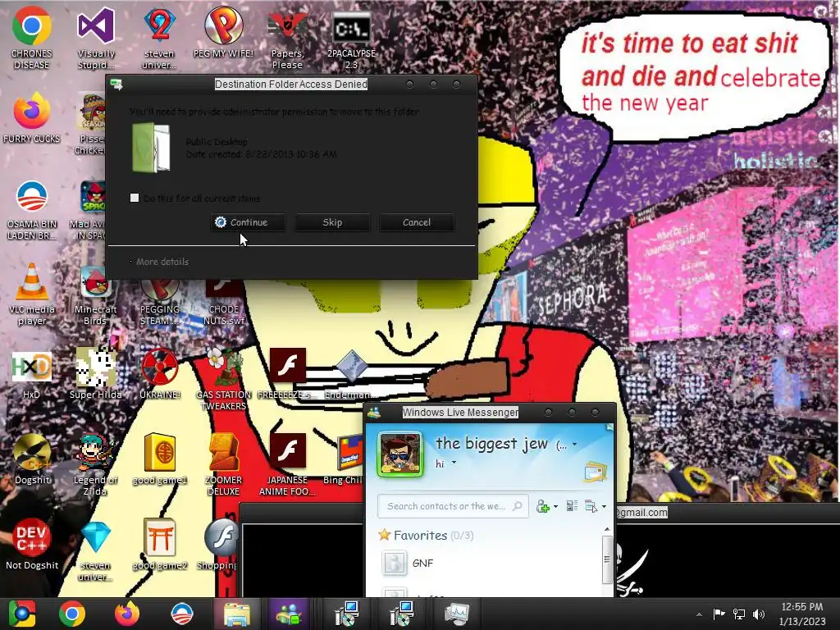
Task: Open the add contact dropdown arrow in Messenger
Action: (555, 506)
